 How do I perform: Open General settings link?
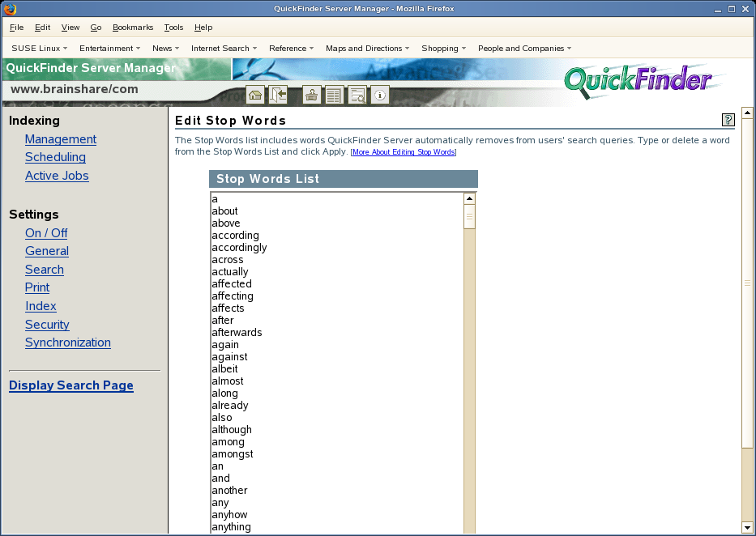click(x=47, y=251)
